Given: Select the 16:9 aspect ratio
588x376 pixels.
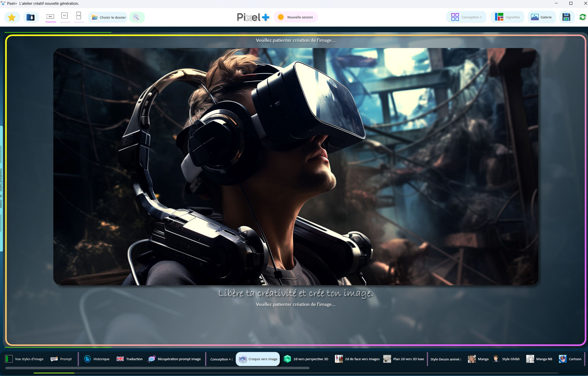Looking at the screenshot, I should pyautogui.click(x=51, y=16).
